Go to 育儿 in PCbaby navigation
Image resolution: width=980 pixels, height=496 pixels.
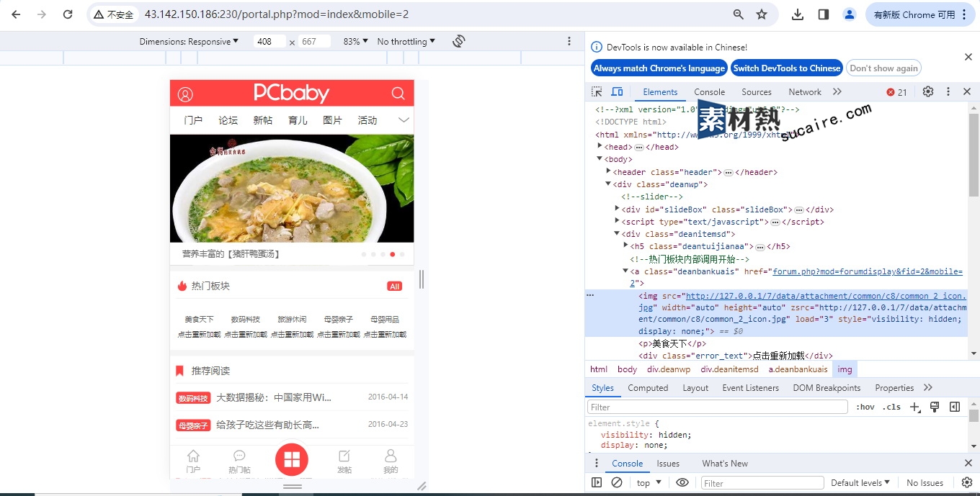(298, 120)
